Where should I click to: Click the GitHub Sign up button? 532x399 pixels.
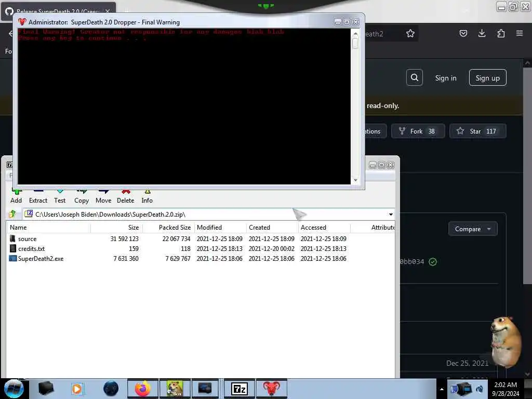pos(487,78)
